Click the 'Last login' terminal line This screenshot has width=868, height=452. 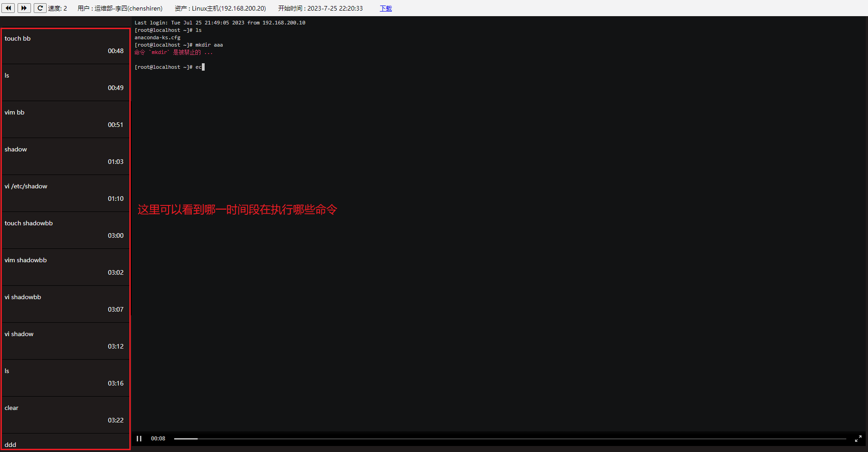(x=220, y=23)
